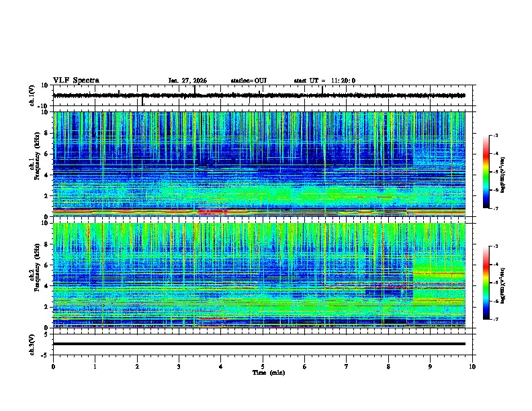Click the "ch.3(V)" waveform axis label
The width and height of the screenshot is (532, 411).
tap(32, 345)
